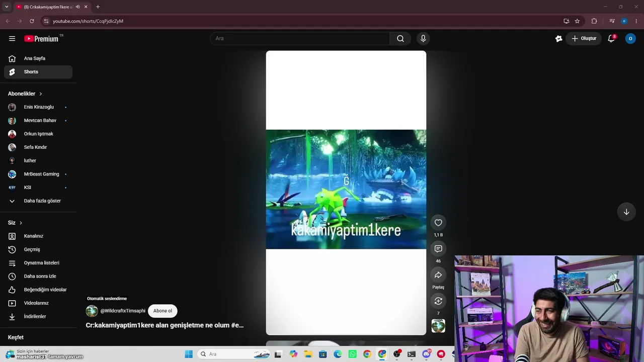
Task: Open Orkun Işıtmak subscription channel
Action: click(x=38, y=134)
